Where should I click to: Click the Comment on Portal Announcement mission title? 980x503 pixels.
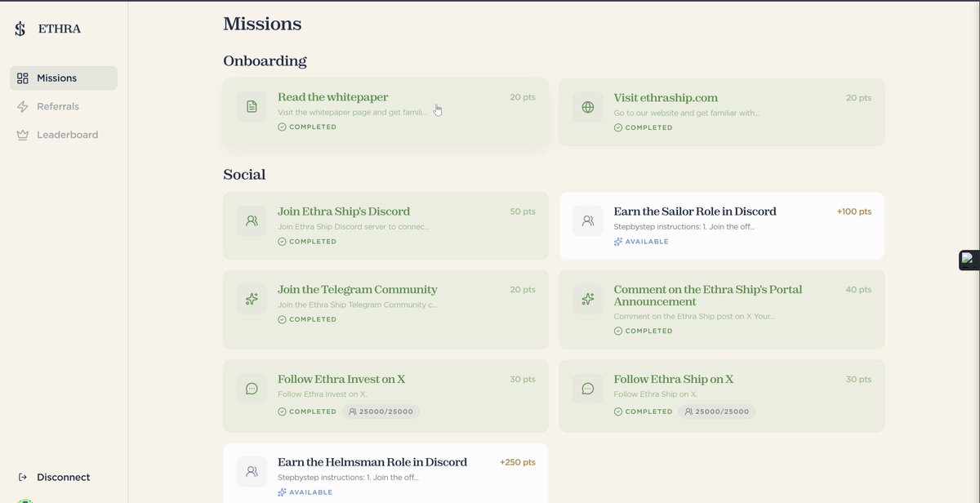coord(708,296)
